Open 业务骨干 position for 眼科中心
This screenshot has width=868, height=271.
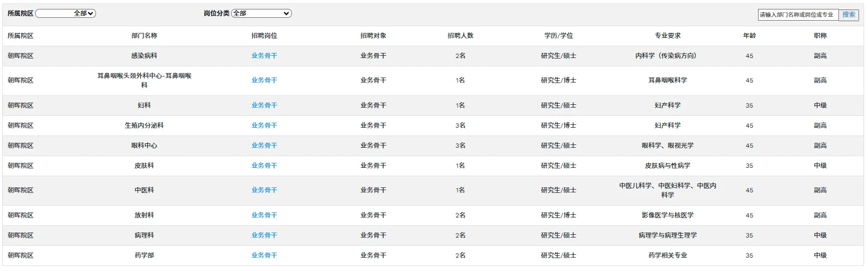(264, 146)
